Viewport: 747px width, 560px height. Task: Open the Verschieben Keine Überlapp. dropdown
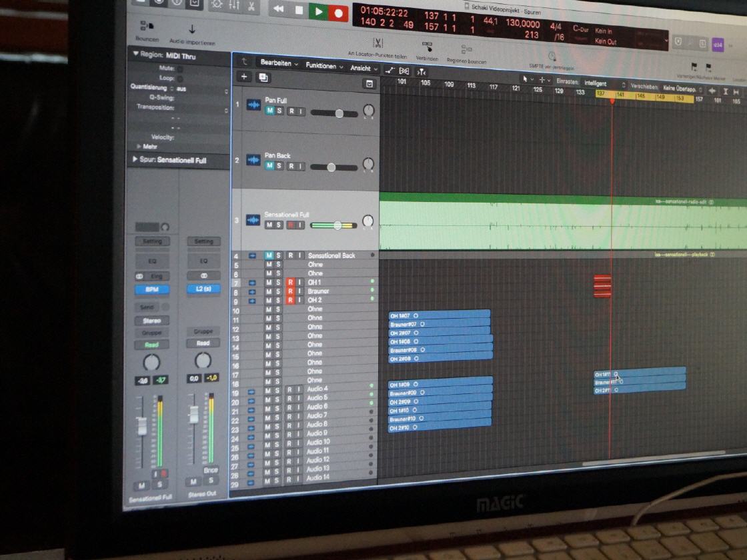(x=683, y=89)
